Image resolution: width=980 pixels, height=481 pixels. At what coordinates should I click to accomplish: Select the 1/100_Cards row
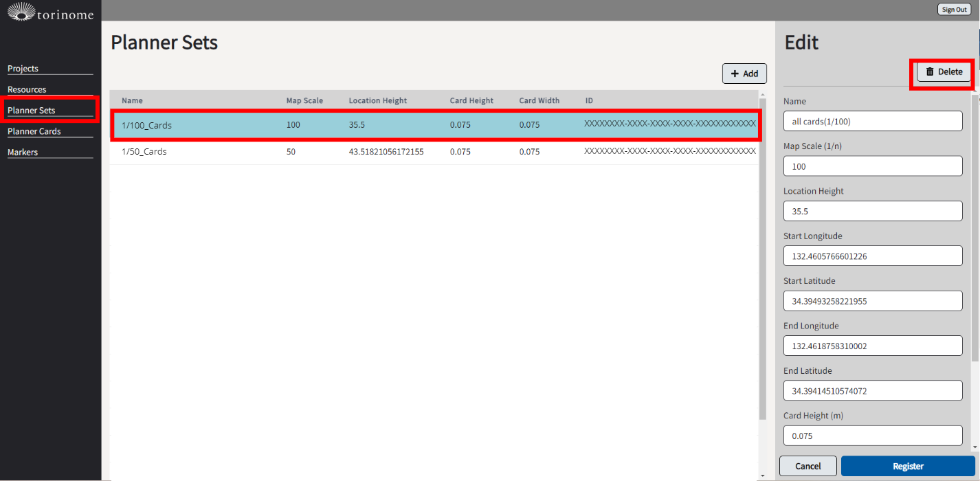433,125
